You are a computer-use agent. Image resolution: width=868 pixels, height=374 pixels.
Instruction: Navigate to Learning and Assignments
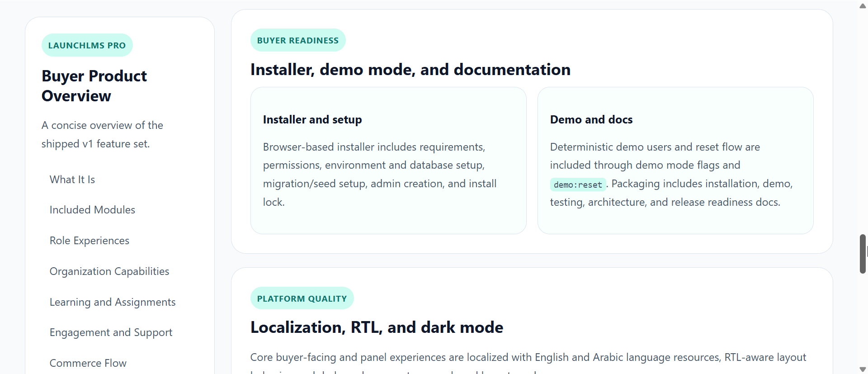click(x=113, y=302)
